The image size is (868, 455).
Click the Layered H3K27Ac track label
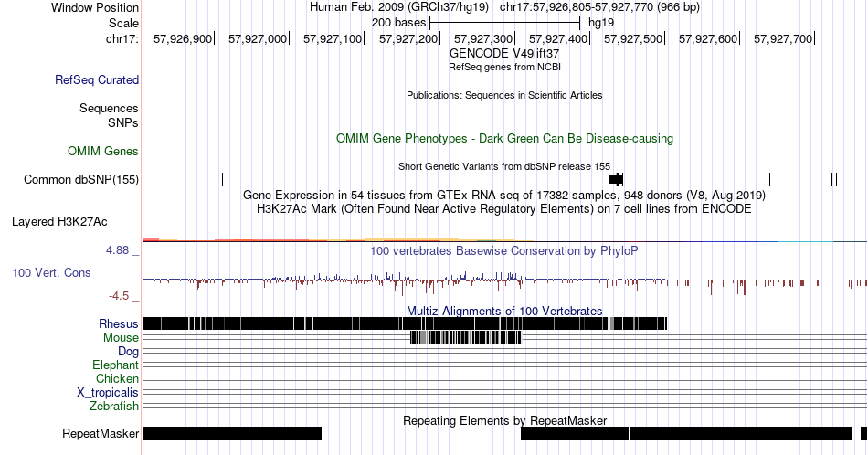(x=59, y=221)
